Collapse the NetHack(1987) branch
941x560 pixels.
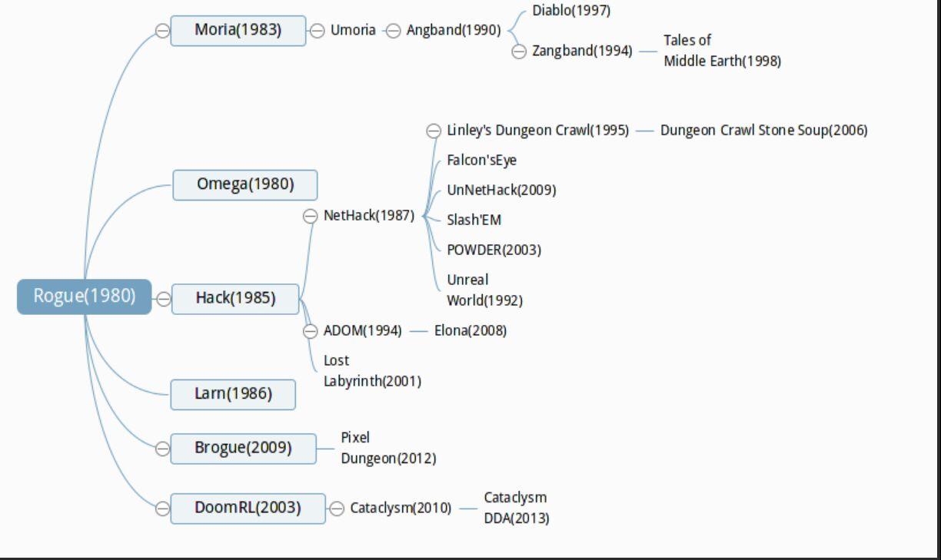point(311,217)
